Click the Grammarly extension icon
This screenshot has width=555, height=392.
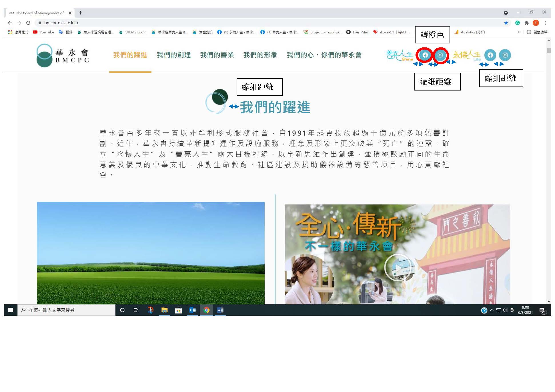pyautogui.click(x=517, y=23)
